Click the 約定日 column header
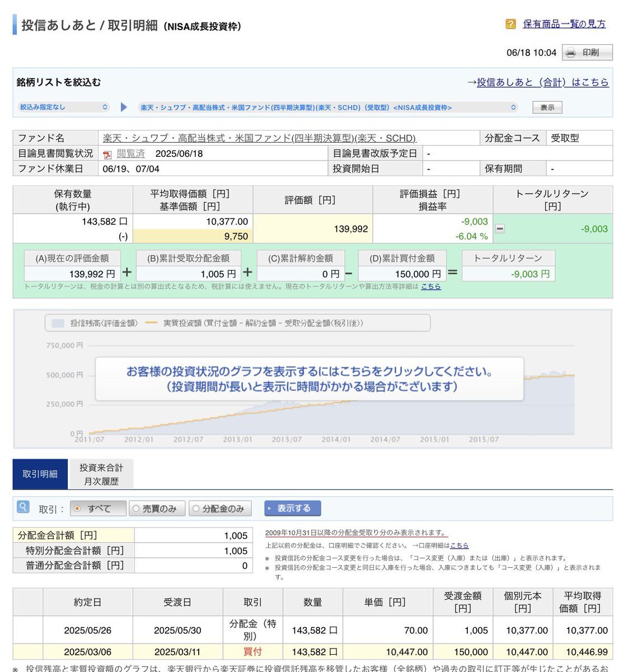This screenshot has width=624, height=672. pyautogui.click(x=88, y=602)
